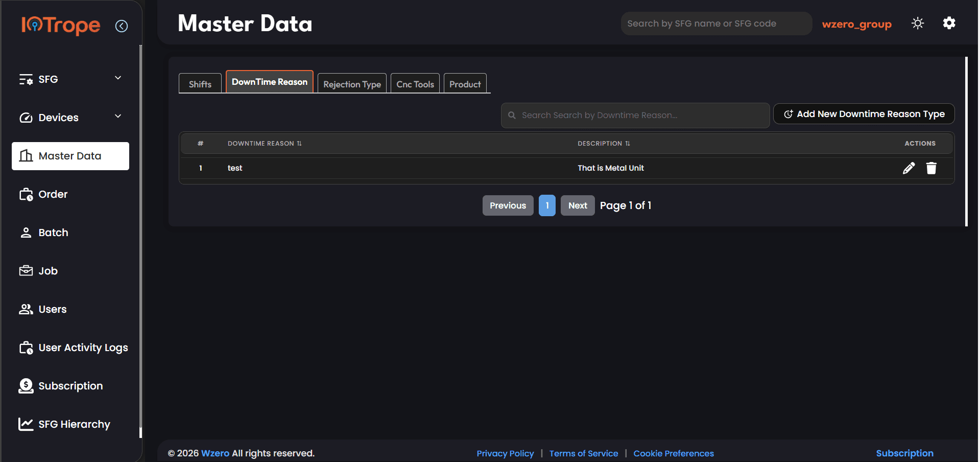
Task: Click the wzero_group account name
Action: click(856, 24)
